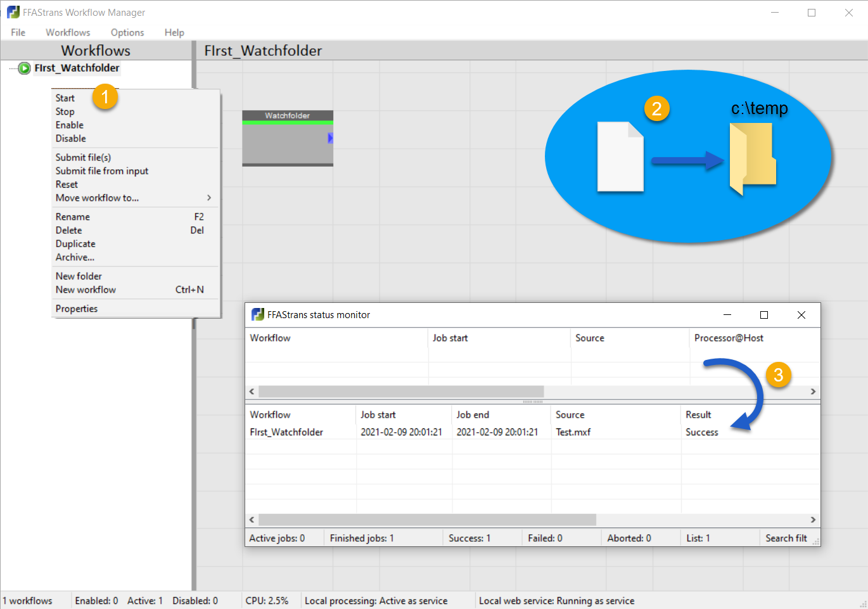Click the Search filt field in status monitor
Viewport: 868px width, 609px height.
786,538
